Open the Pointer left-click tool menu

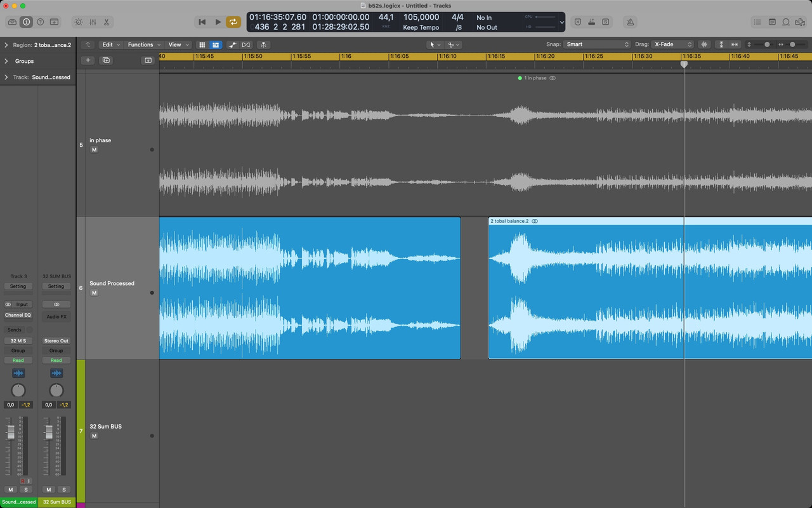pyautogui.click(x=435, y=44)
